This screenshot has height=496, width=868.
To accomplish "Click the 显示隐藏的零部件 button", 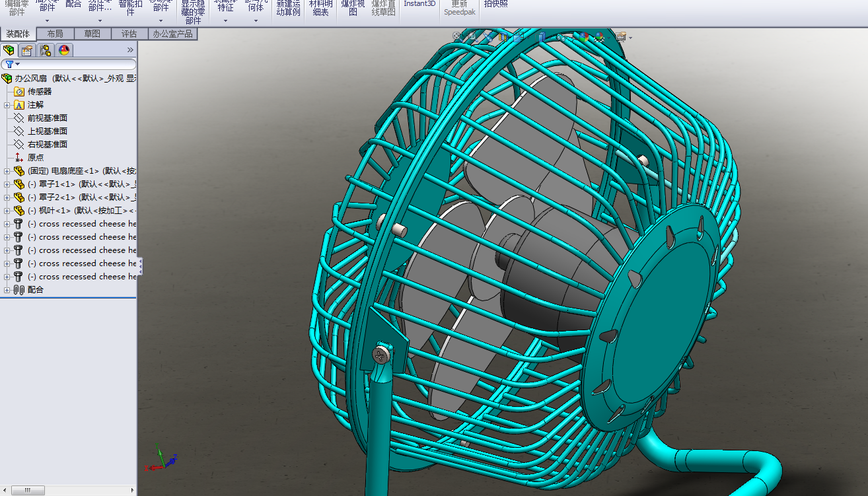I will (x=193, y=11).
